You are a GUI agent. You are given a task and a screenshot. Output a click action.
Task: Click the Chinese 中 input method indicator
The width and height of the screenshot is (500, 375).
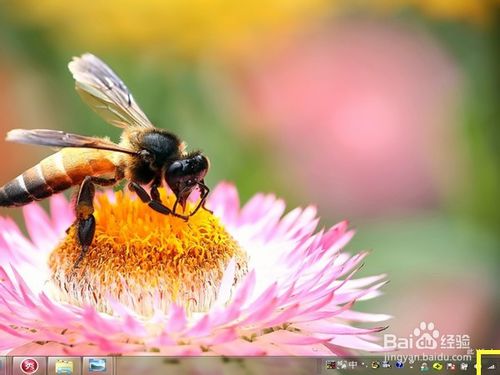pyautogui.click(x=353, y=365)
